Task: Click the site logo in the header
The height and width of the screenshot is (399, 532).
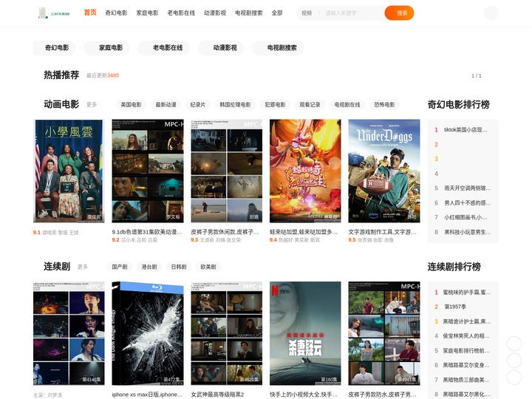Action: [x=54, y=13]
